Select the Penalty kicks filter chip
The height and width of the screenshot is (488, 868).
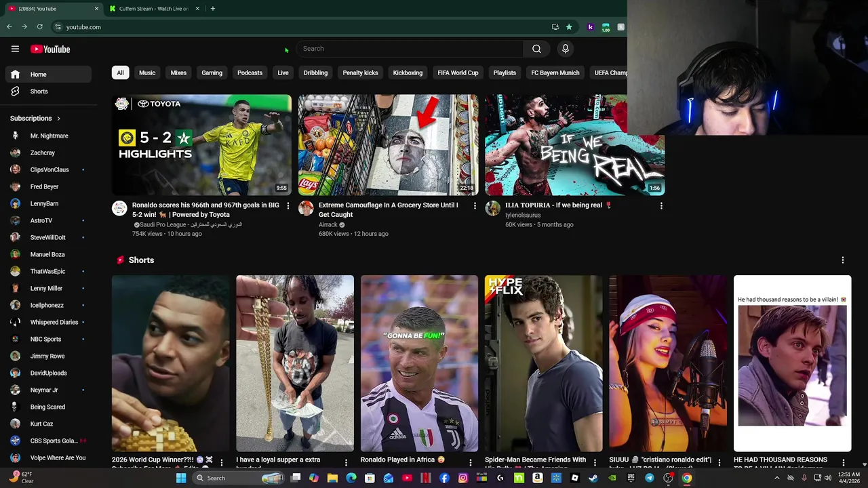tap(360, 73)
